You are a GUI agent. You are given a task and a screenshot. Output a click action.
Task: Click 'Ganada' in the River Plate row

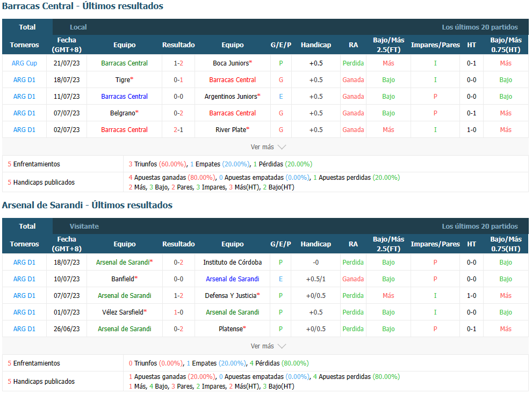pos(353,130)
